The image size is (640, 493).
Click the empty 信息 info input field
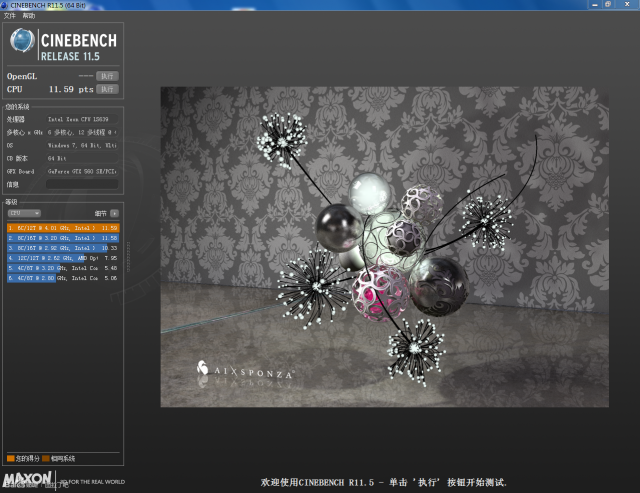tap(82, 184)
